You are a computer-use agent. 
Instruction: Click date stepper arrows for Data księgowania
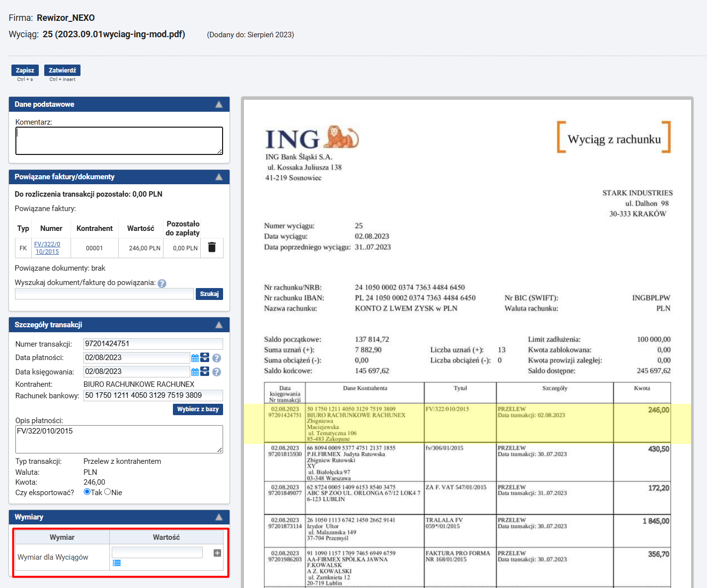pos(205,371)
